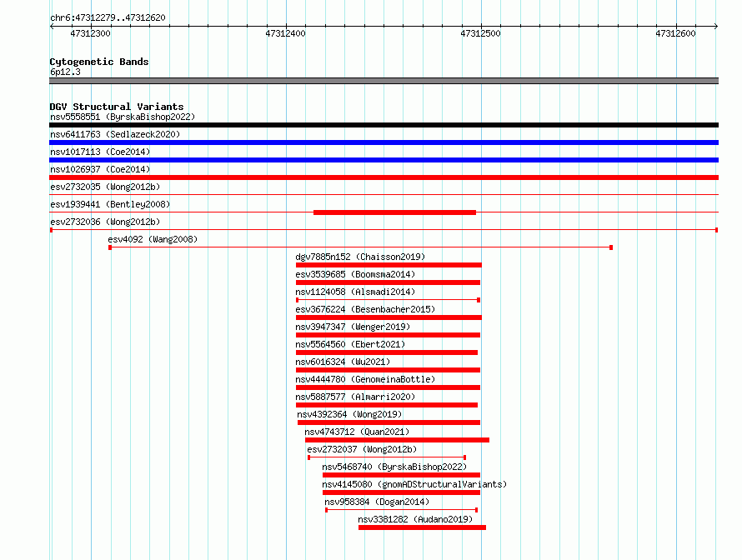Click the nsv5558551 (ByrskaBishop2022) variant label
The height and width of the screenshot is (560, 742).
(x=123, y=117)
